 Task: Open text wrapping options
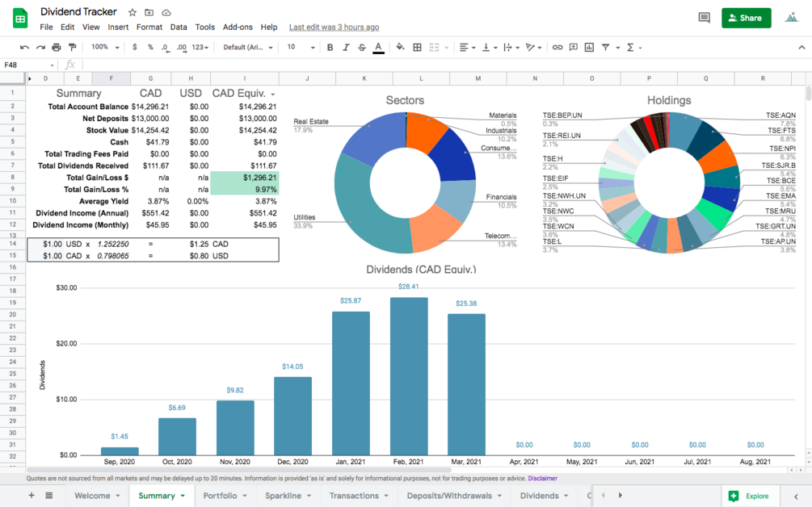tap(511, 47)
